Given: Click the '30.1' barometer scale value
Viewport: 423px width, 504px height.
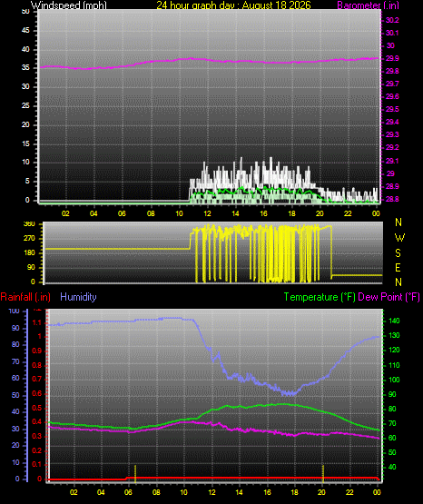Looking at the screenshot, I should (392, 33).
